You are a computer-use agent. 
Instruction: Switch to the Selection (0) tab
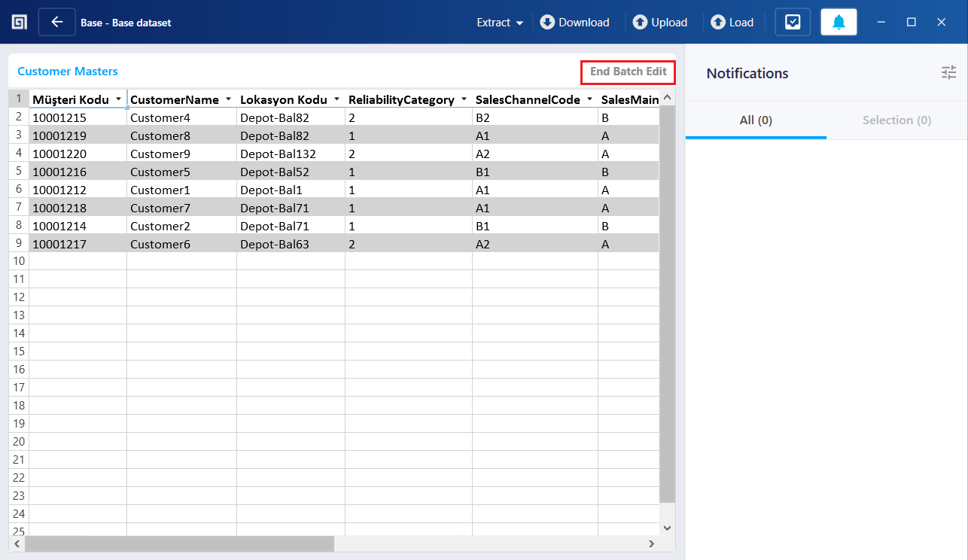click(x=896, y=120)
